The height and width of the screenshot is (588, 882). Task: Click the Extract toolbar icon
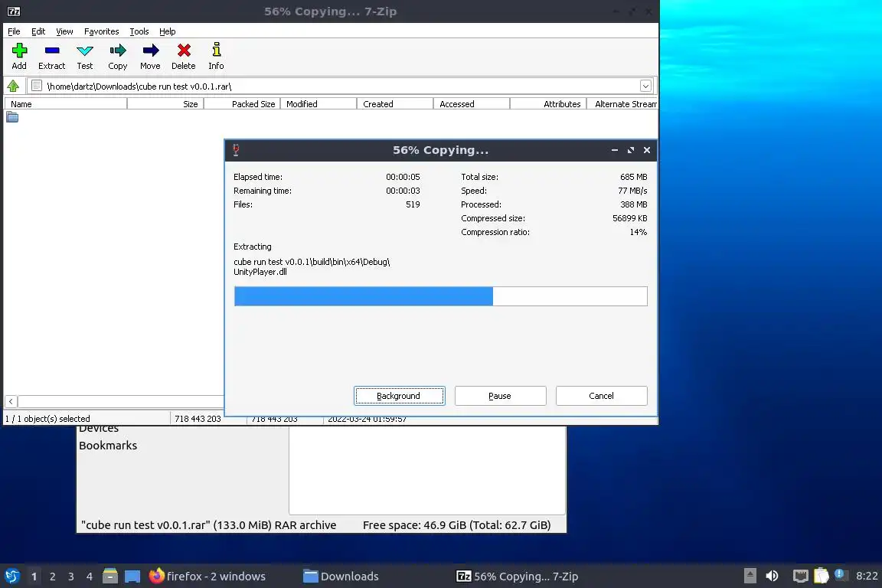click(52, 56)
